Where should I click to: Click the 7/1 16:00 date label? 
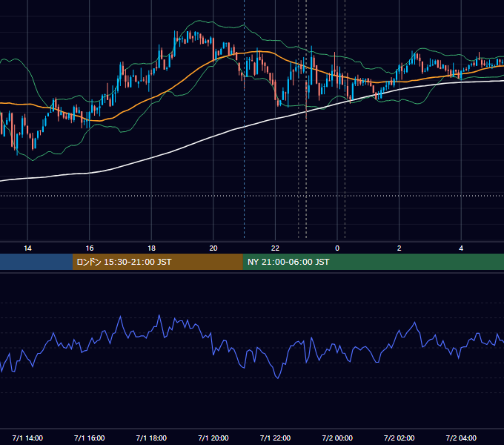[90, 438]
